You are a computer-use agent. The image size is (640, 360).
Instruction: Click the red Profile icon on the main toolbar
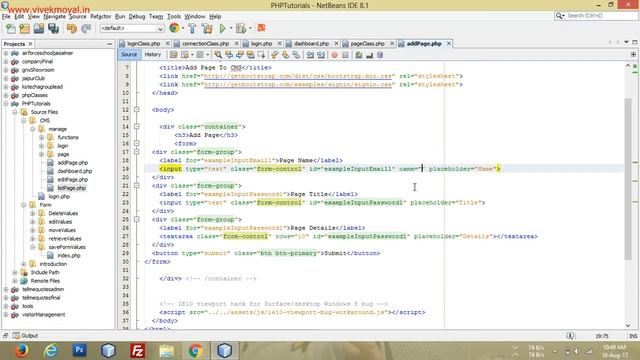point(261,28)
